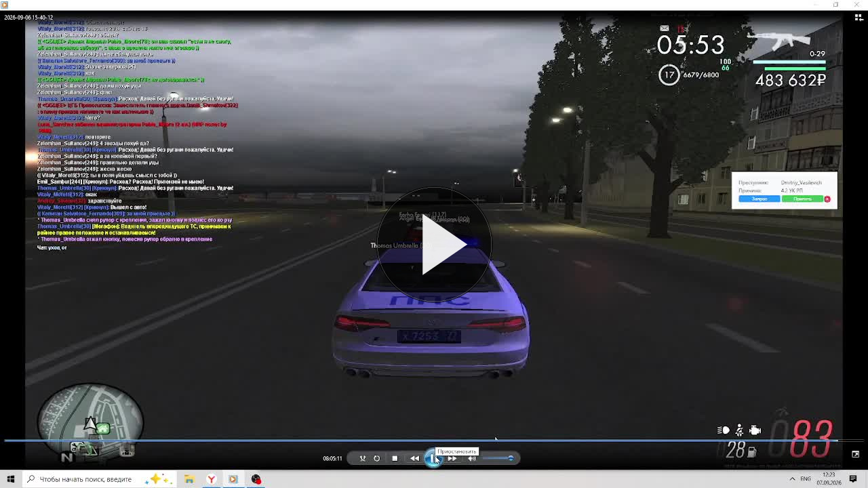Adjust the volume slider
The width and height of the screenshot is (868, 488).
click(498, 458)
